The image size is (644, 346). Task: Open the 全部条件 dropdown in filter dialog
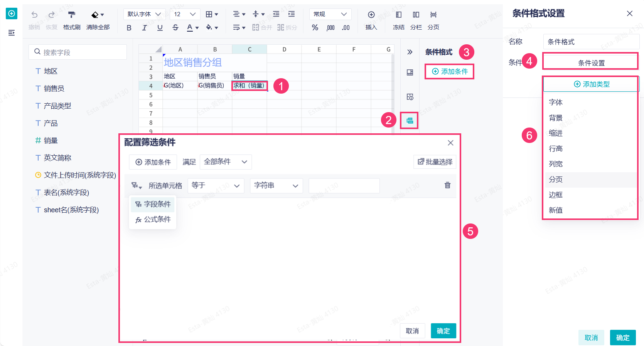pos(226,162)
